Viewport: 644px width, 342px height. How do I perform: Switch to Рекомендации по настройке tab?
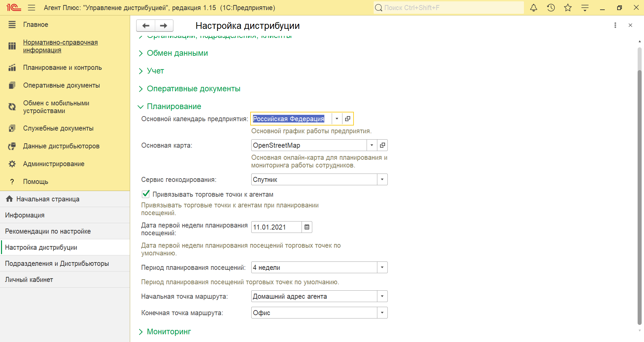tap(65, 231)
